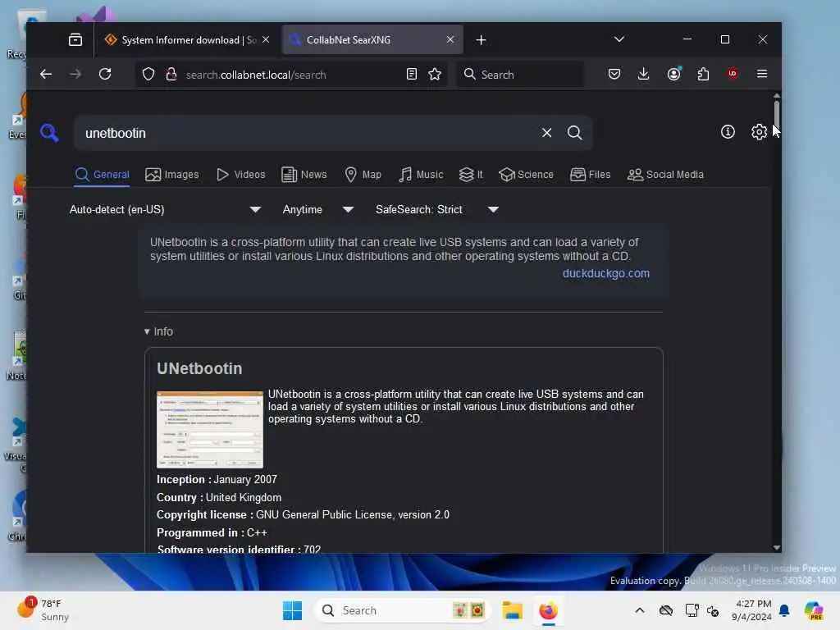
Task: Switch to Science search category
Action: pyautogui.click(x=526, y=175)
